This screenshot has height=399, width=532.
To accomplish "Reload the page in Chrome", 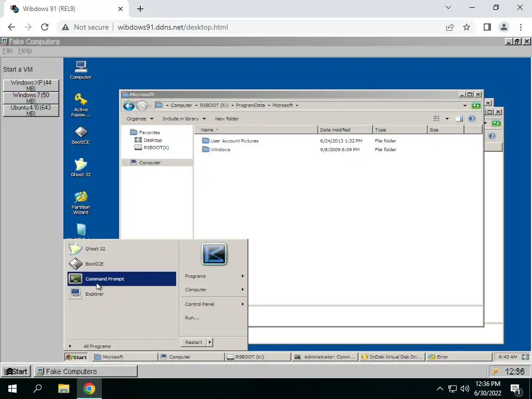I will [45, 27].
